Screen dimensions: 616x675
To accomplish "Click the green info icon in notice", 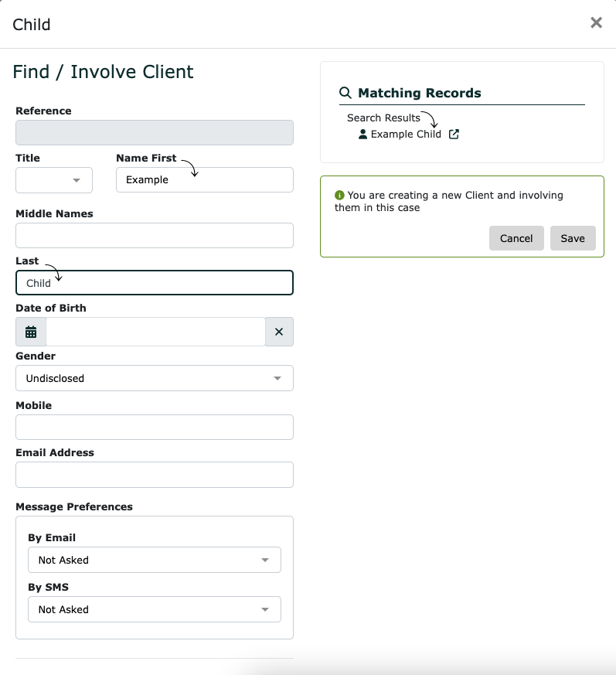I will pos(339,196).
